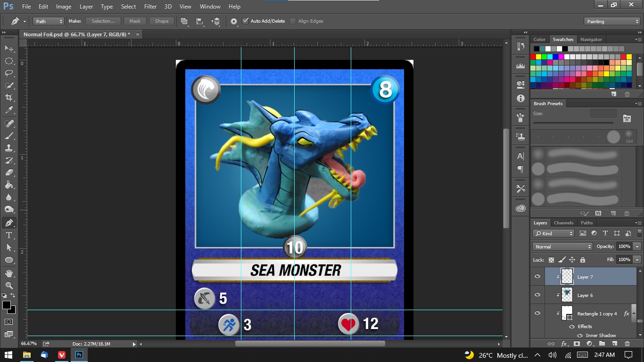Toggle the Align Edges checkbox
Image resolution: width=644 pixels, height=362 pixels.
293,21
